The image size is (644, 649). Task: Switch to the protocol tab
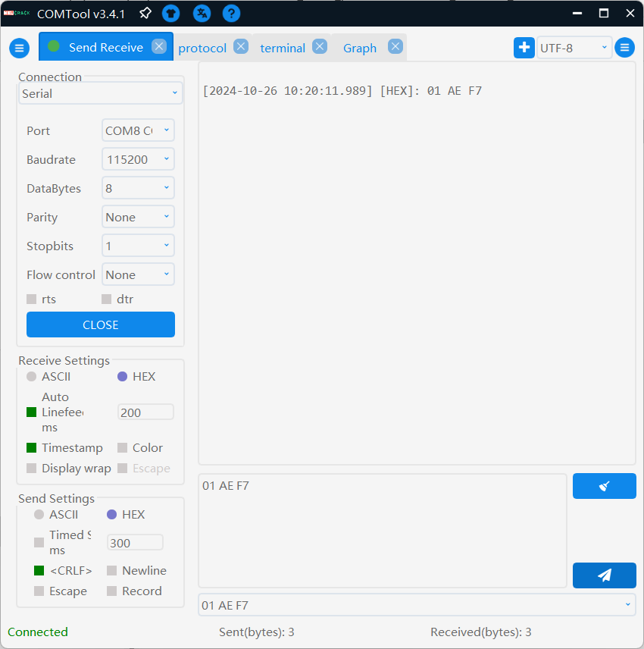pos(202,48)
